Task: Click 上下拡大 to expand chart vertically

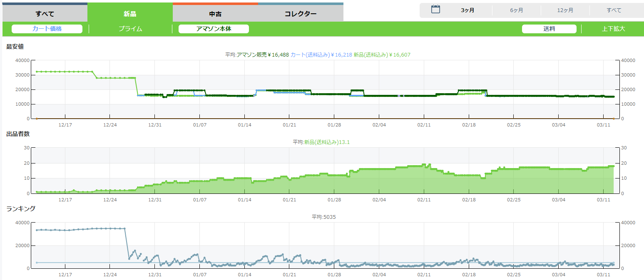Action: [613, 29]
